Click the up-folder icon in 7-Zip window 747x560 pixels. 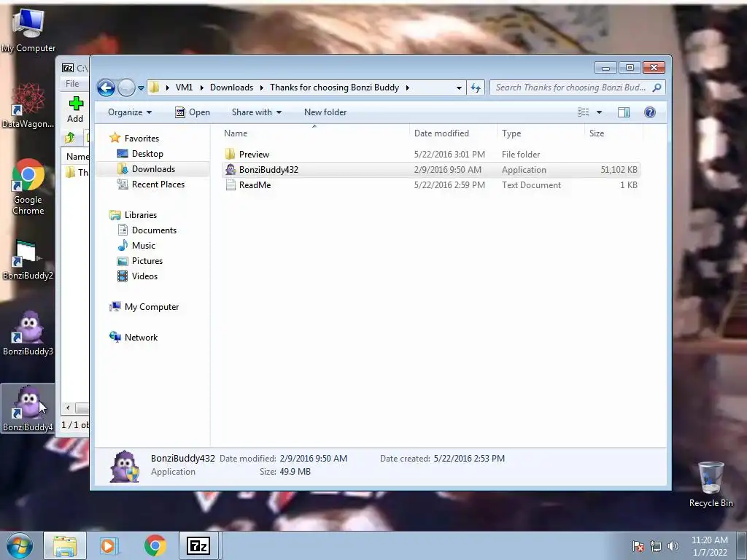[70, 138]
